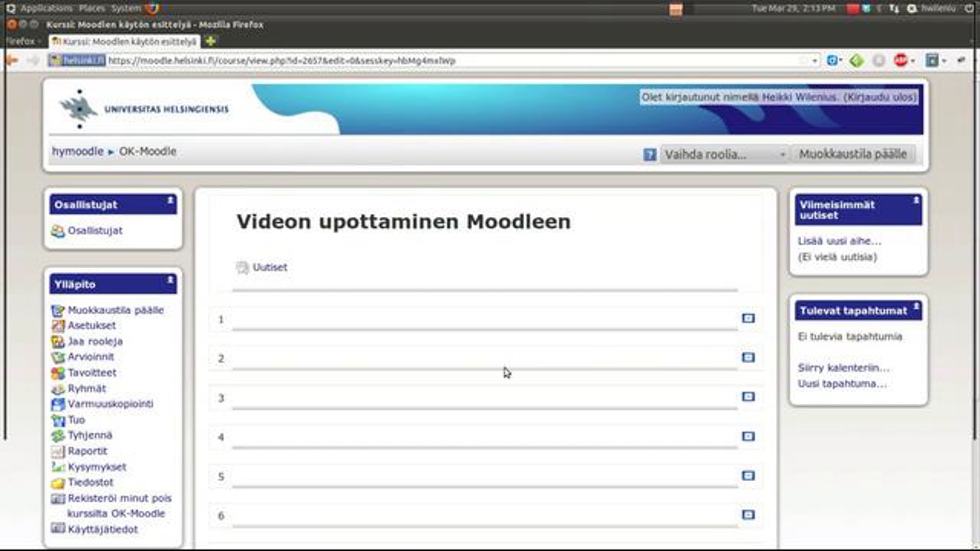Viewport: 980px width, 551px height.
Task: Click the Firefox back arrow
Action: [13, 61]
